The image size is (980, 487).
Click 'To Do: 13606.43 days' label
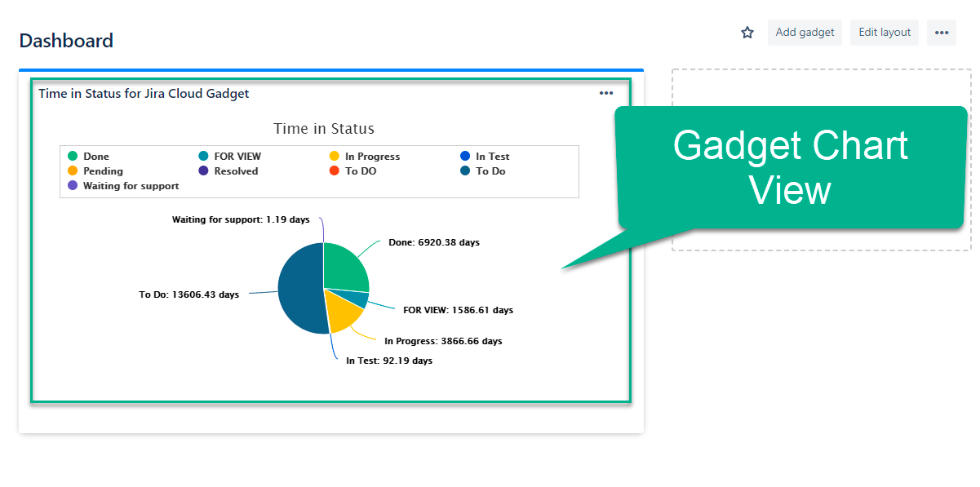click(x=189, y=294)
